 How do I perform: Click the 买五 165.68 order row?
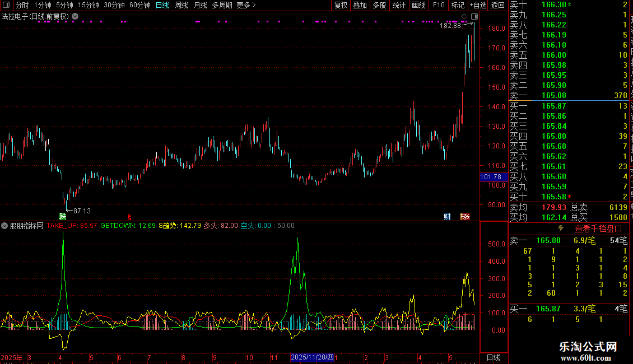click(569, 146)
